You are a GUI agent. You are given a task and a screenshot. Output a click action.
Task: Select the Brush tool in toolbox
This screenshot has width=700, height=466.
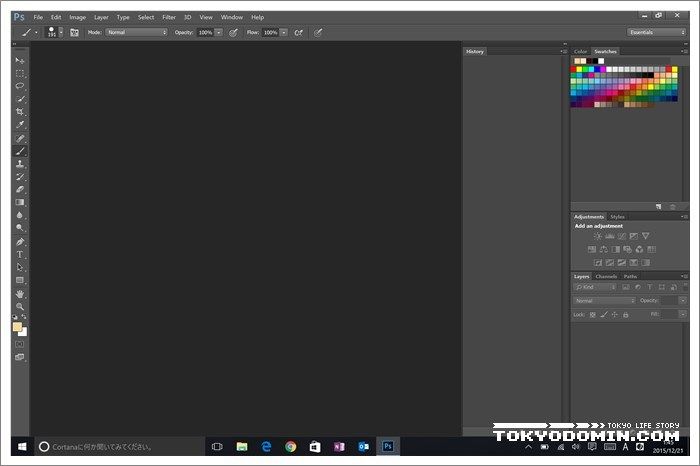pyautogui.click(x=20, y=151)
